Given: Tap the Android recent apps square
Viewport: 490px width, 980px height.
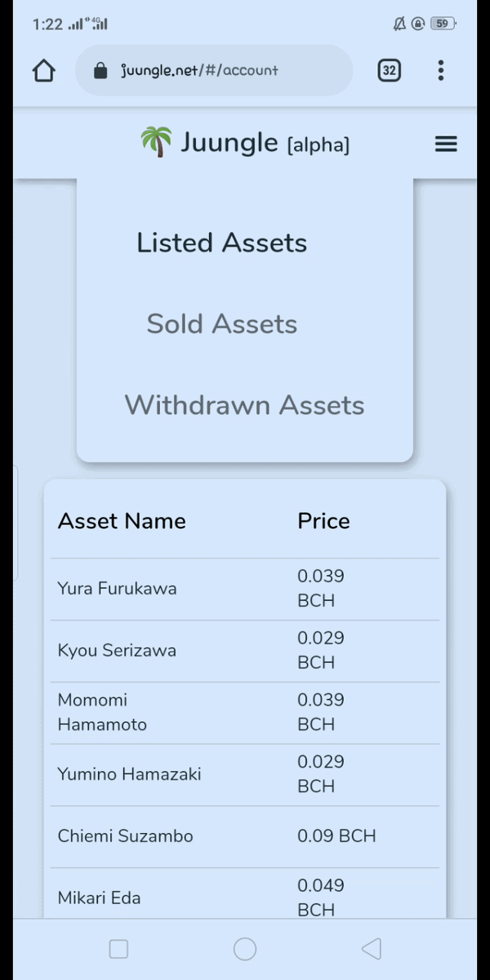Looking at the screenshot, I should [118, 948].
